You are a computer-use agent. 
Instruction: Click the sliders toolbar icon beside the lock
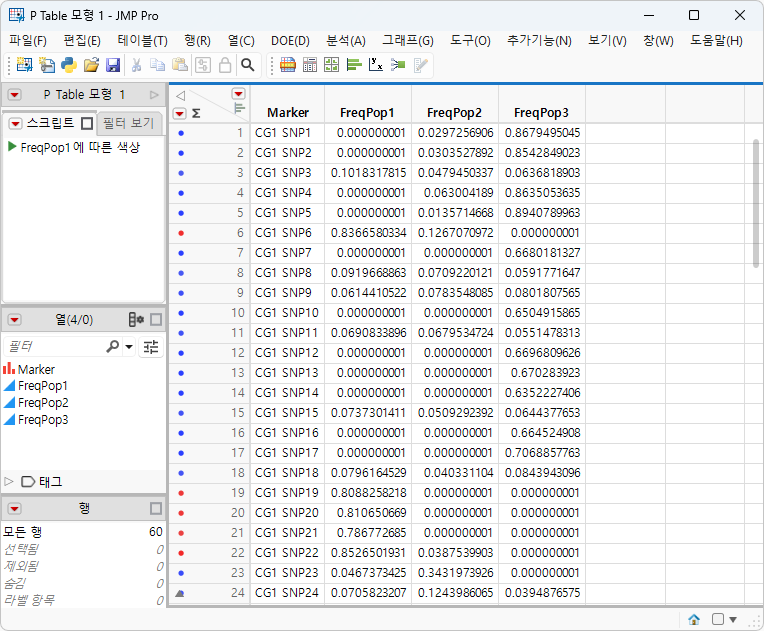point(203,65)
